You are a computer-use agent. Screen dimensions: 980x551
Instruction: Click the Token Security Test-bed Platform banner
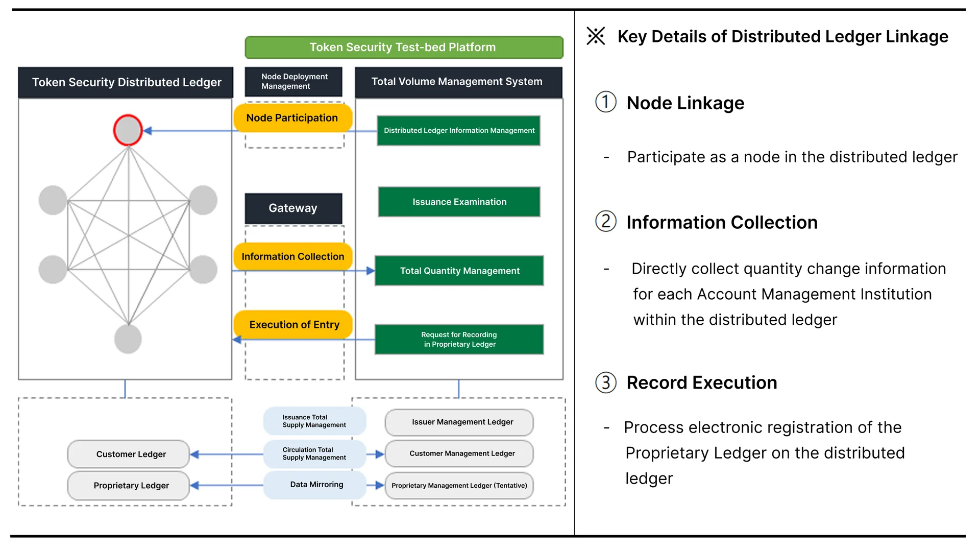coord(404,47)
